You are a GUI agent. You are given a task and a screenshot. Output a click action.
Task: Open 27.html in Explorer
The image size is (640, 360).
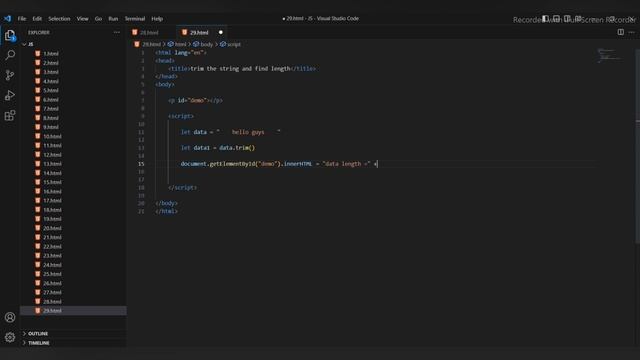point(52,292)
